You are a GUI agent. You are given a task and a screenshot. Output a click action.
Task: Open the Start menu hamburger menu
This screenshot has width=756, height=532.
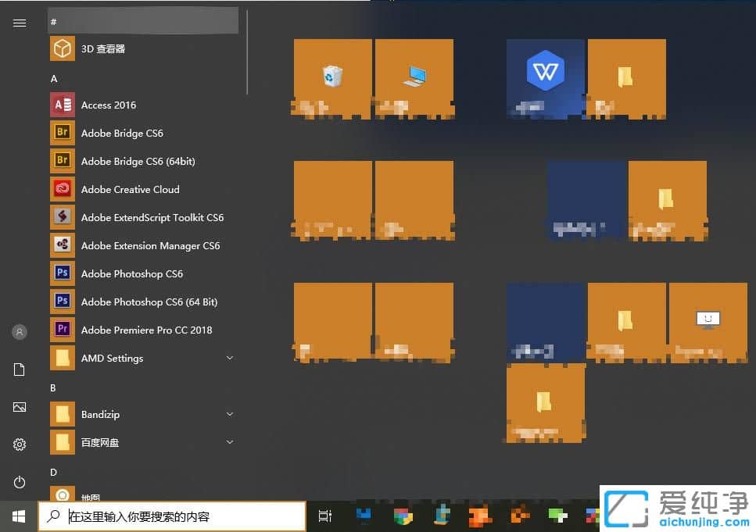tap(19, 23)
